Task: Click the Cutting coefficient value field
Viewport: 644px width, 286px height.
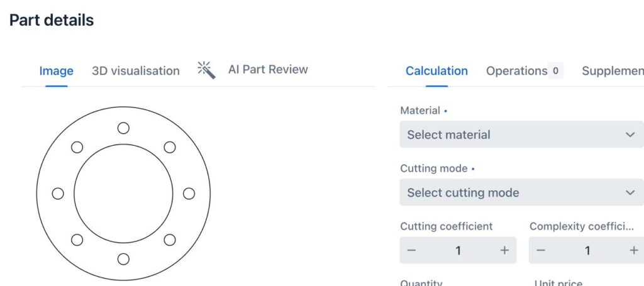Action: click(458, 250)
